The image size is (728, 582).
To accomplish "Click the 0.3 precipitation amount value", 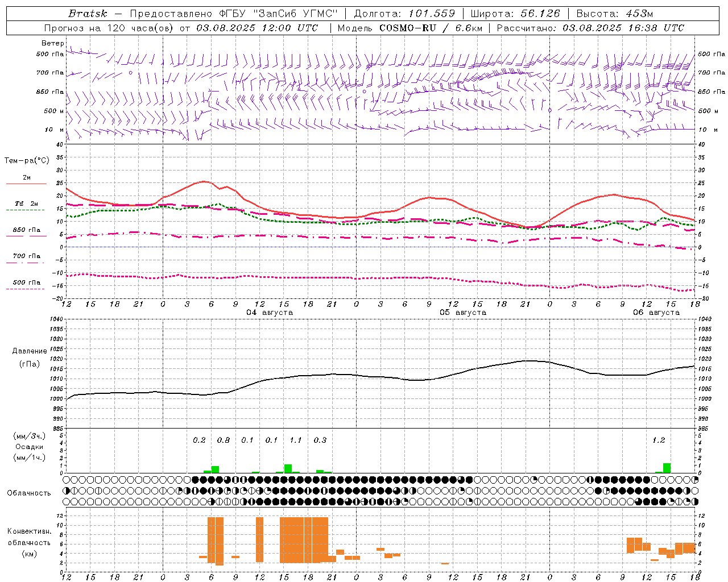I will pyautogui.click(x=320, y=440).
